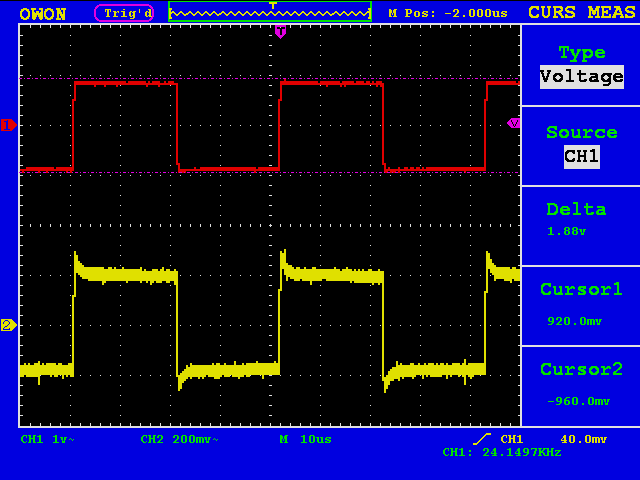The image size is (640, 480).
Task: Click the CH2 200mv scale readout
Action: (x=180, y=439)
